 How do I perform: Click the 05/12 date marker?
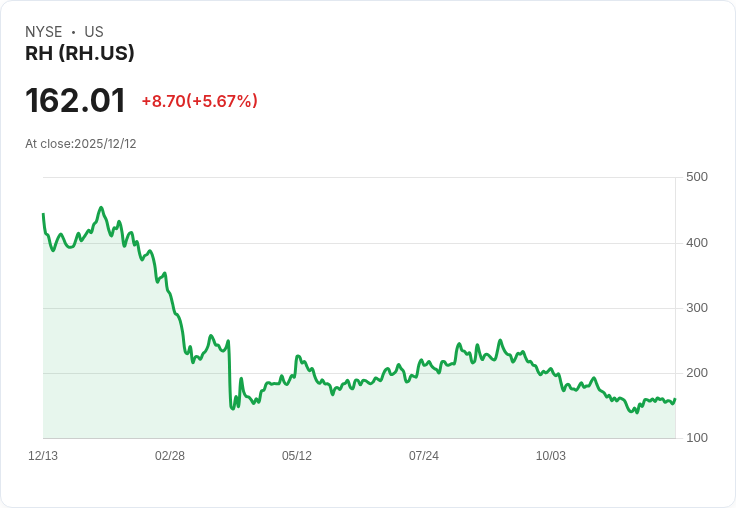tap(297, 456)
